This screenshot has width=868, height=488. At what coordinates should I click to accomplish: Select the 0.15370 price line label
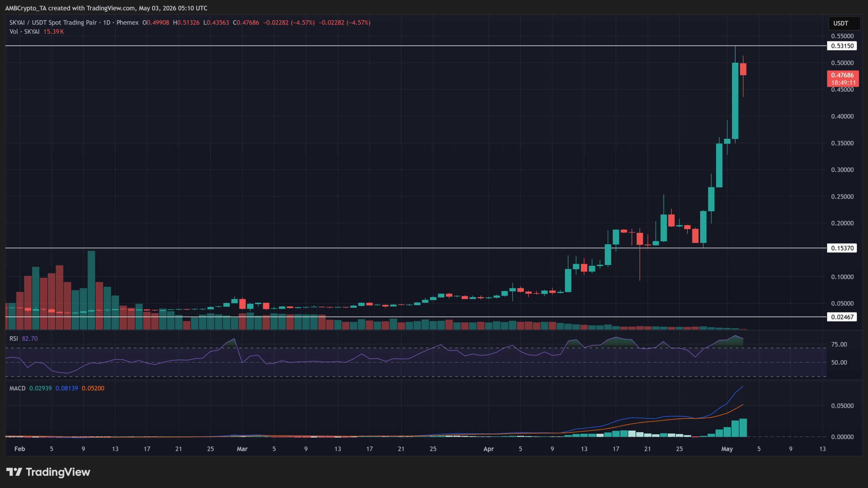click(842, 248)
